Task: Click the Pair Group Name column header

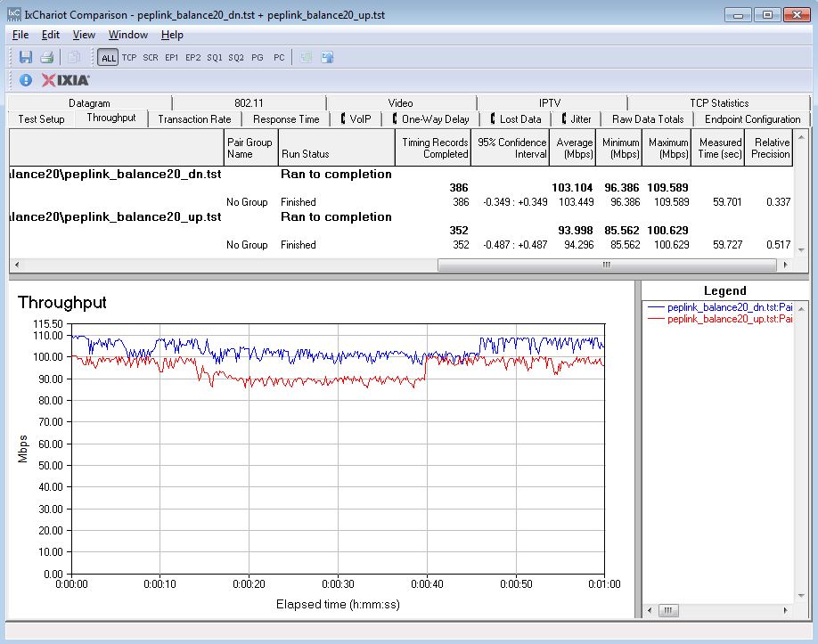Action: (x=251, y=148)
